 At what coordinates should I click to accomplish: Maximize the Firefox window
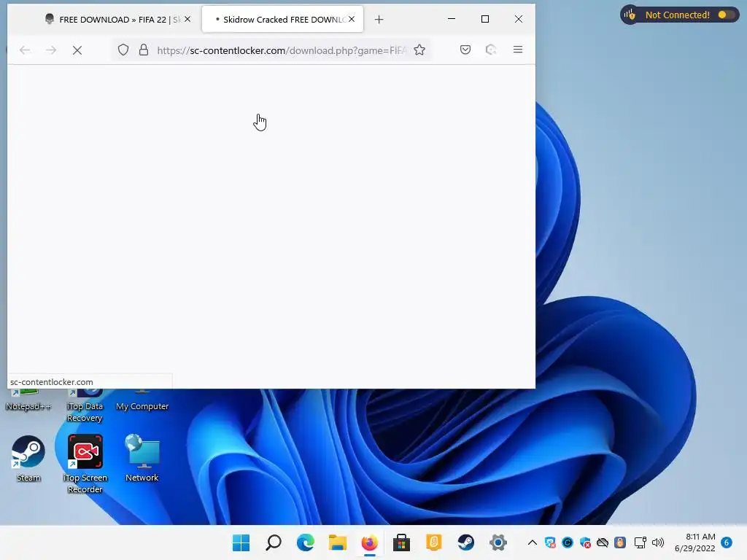click(x=485, y=19)
